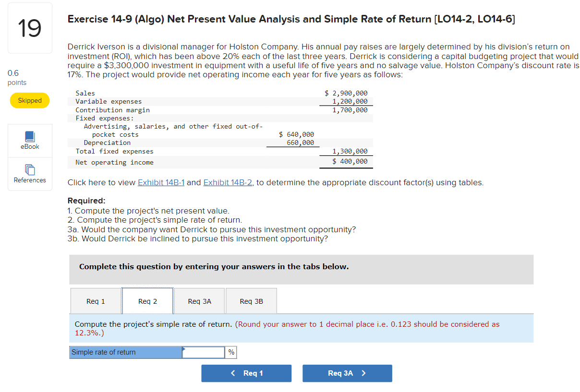
Task: Click the 1,200,000 variable expenses value
Action: pyautogui.click(x=350, y=101)
